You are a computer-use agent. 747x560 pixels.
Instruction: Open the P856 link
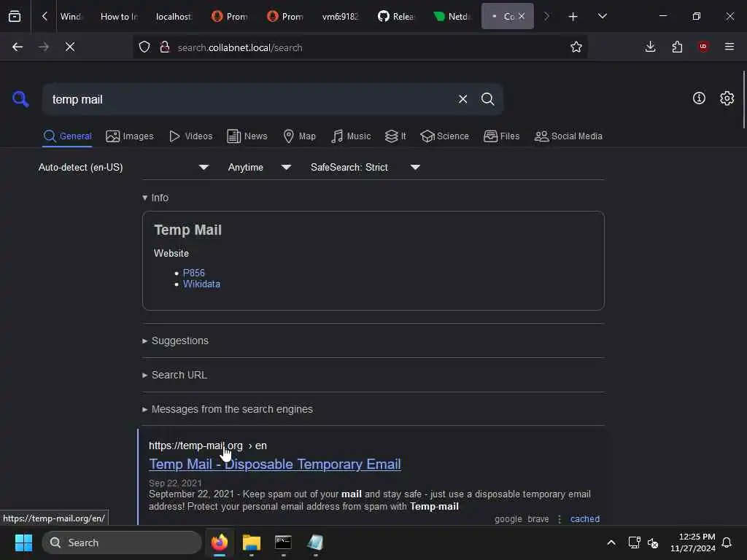(194, 273)
